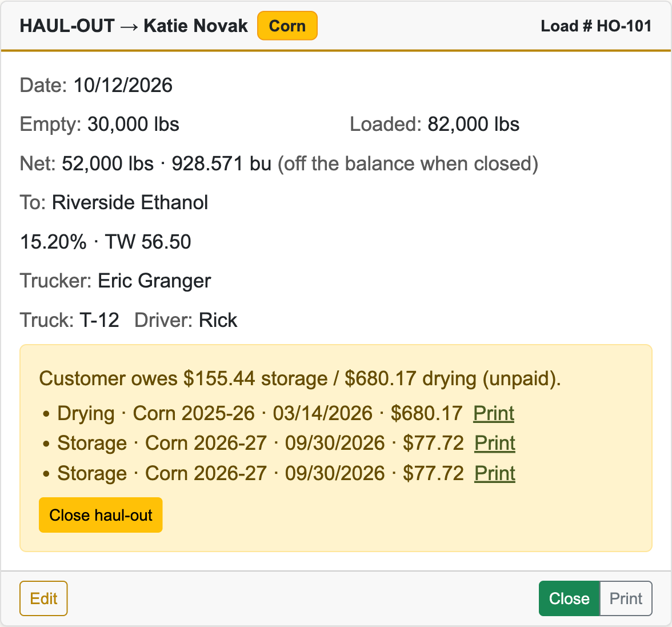Click the Empty weight 30,000 lbs
This screenshot has height=627, width=672.
pyautogui.click(x=133, y=124)
